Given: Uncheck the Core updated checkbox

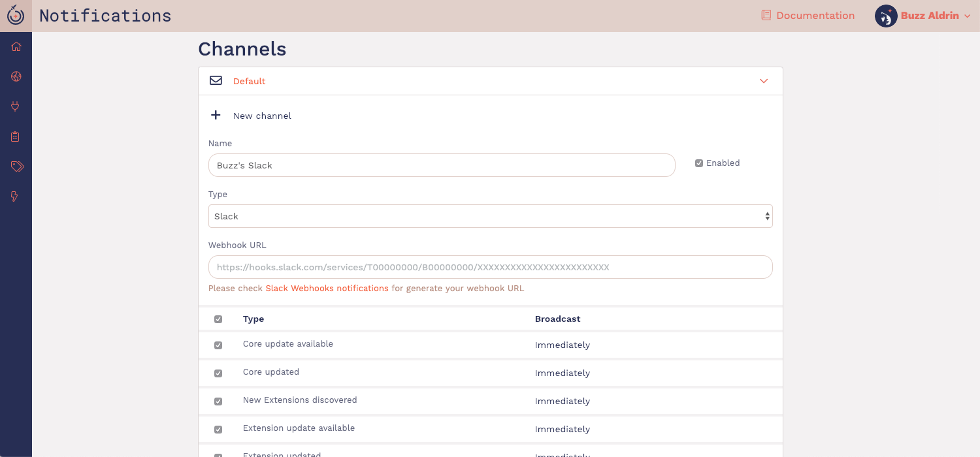Looking at the screenshot, I should [x=218, y=373].
